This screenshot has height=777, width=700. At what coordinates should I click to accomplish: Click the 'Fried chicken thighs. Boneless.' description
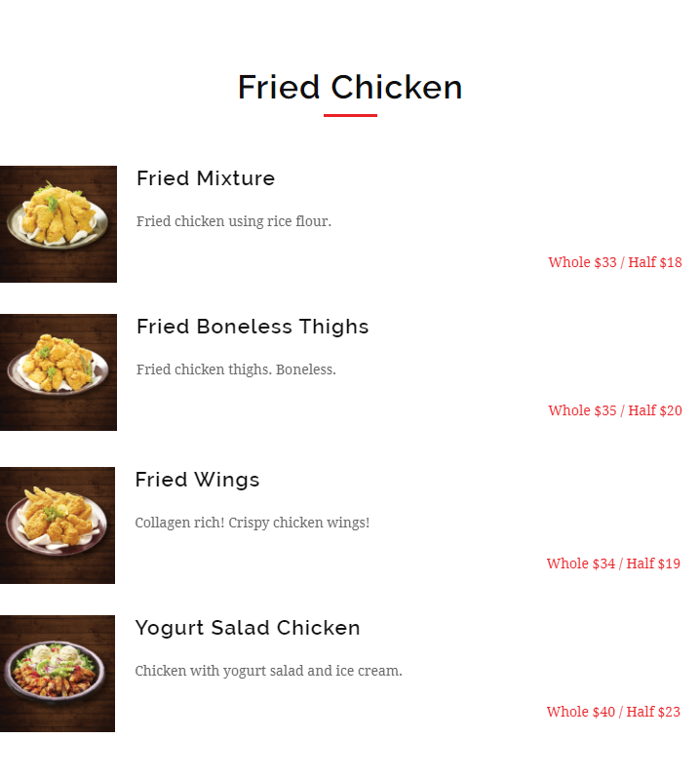(x=236, y=369)
